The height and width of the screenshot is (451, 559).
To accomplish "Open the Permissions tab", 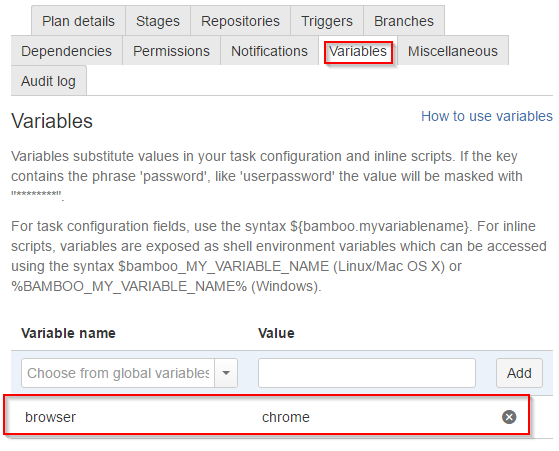I will click(x=171, y=51).
